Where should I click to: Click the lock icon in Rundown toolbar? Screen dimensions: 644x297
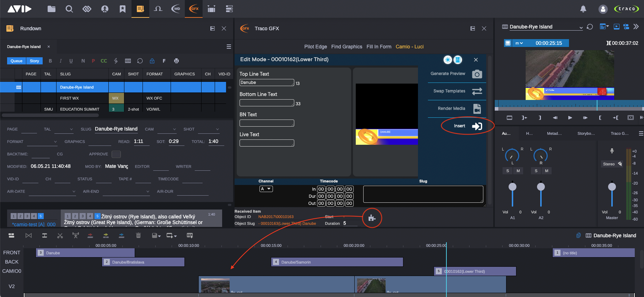point(152,61)
